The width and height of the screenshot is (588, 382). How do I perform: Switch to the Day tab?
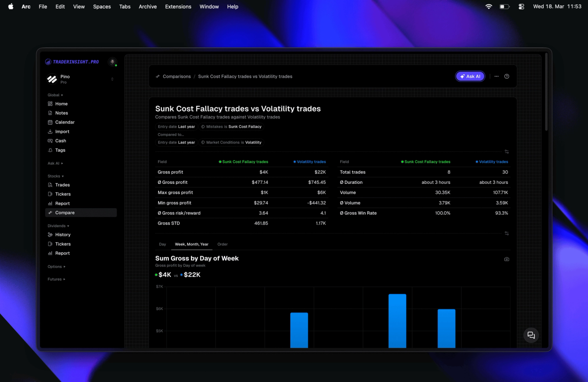[x=162, y=244]
